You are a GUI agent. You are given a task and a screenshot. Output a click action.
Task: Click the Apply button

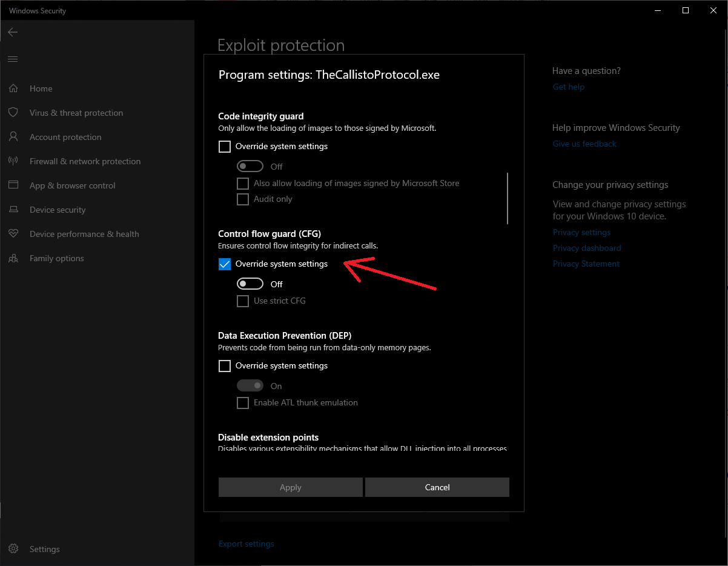[291, 487]
